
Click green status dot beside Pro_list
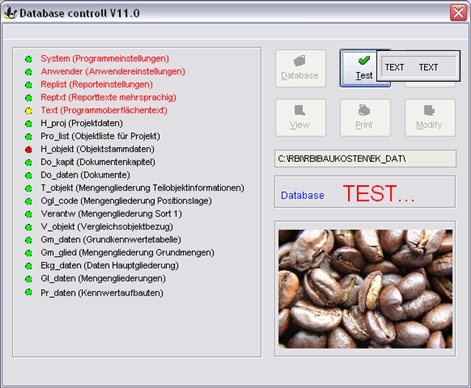coord(29,137)
